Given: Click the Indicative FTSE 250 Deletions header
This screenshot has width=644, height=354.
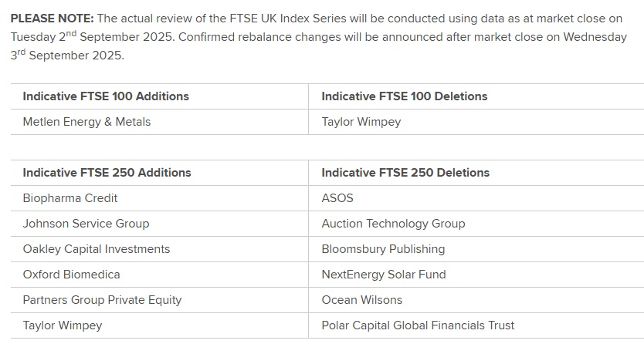Looking at the screenshot, I should click(405, 173).
